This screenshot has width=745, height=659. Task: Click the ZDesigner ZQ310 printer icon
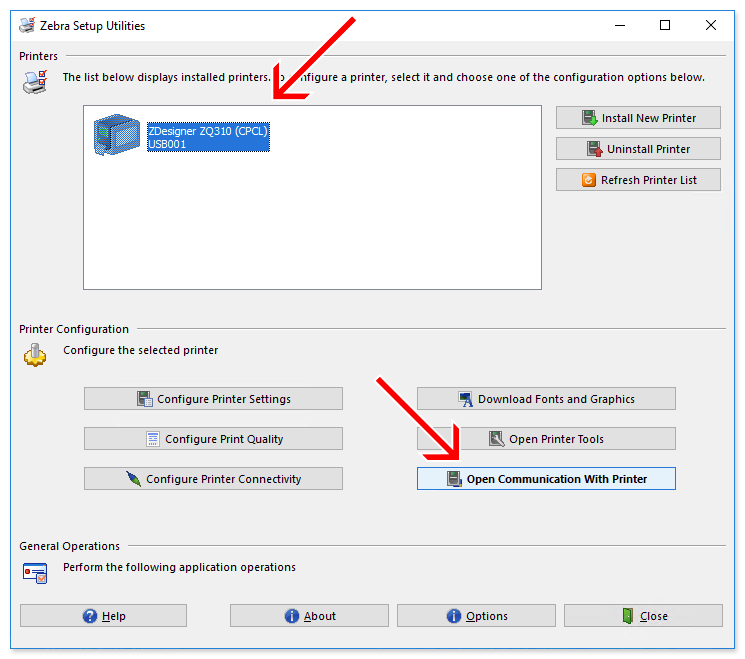[117, 134]
